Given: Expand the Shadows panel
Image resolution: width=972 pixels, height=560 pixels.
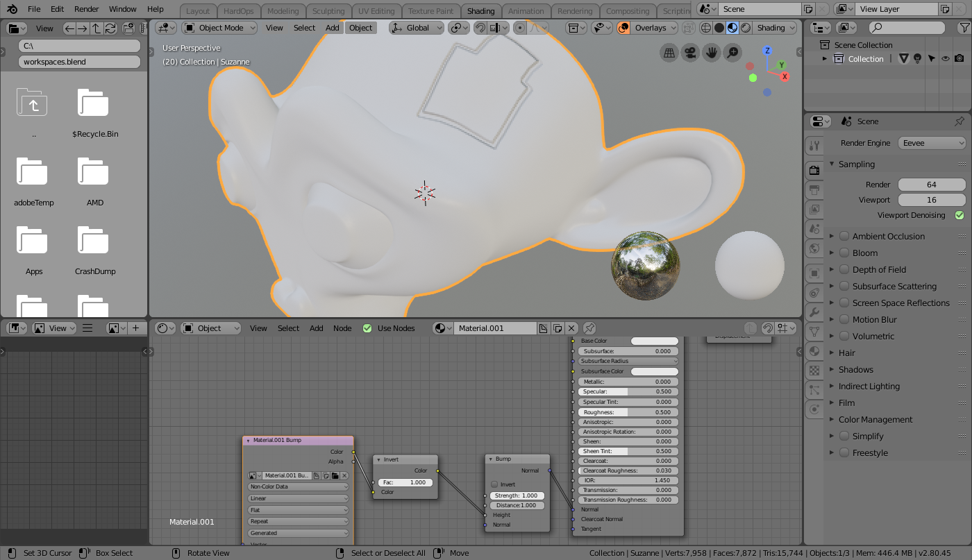Looking at the screenshot, I should tap(832, 370).
